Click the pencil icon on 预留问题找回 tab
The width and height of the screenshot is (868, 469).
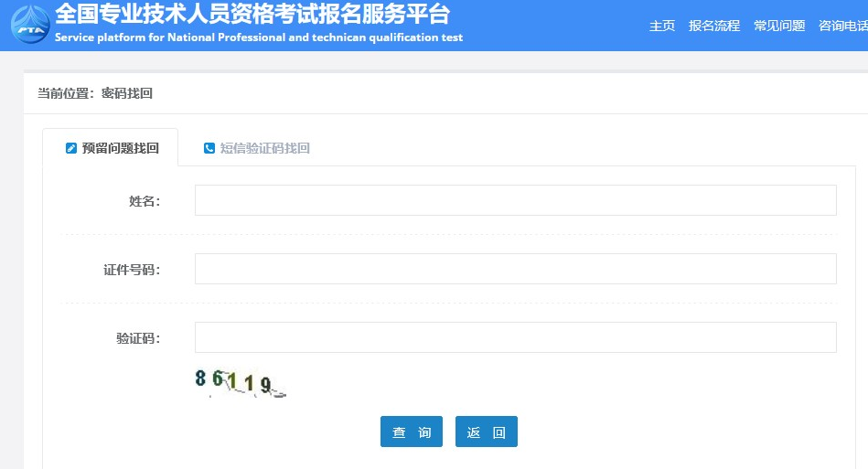click(x=71, y=148)
